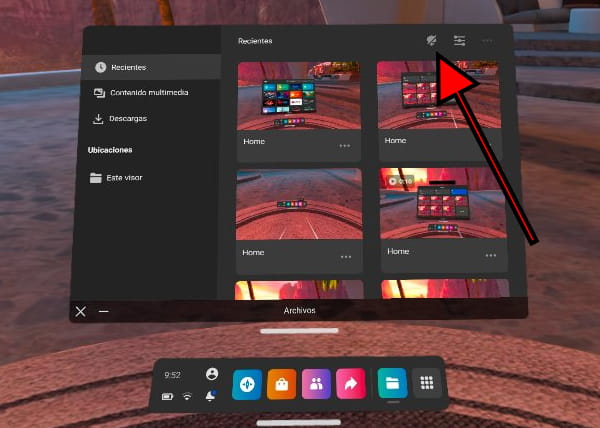Open the orange Store shopping bag app

click(x=282, y=384)
